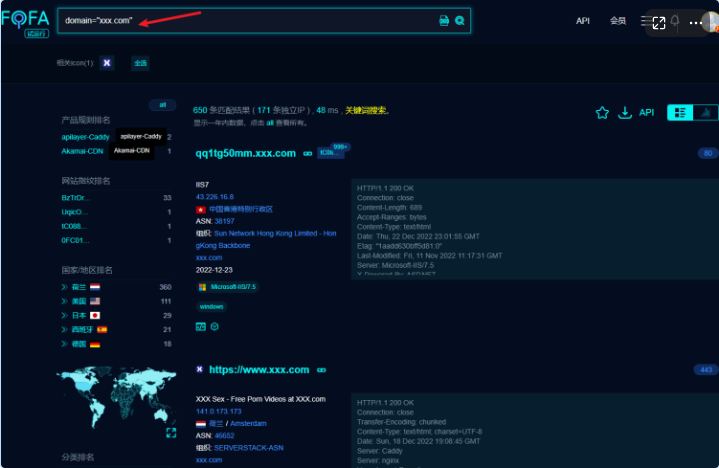This screenshot has height=468, width=719.
Task: Click the Microsoft-IIS/7.5 tag
Action: (x=228, y=287)
